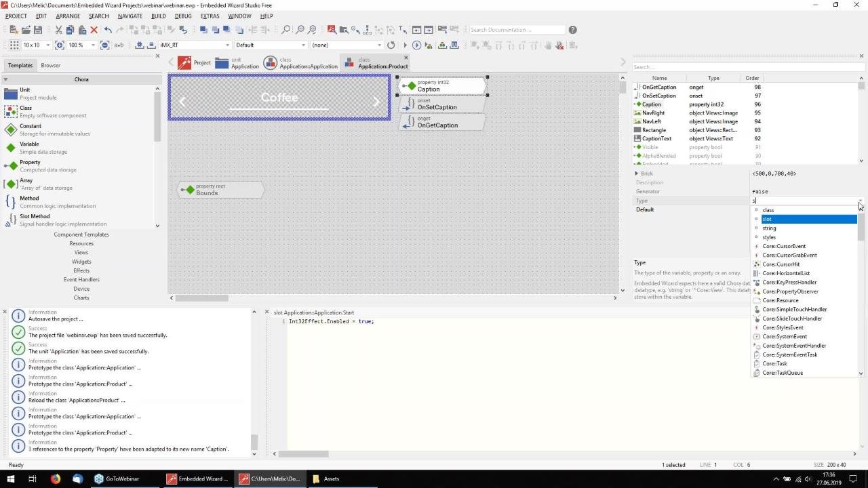Switch to the Browser tab
This screenshot has width=868, height=488.
point(50,65)
